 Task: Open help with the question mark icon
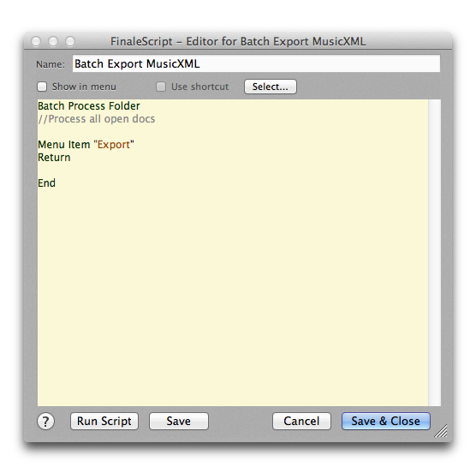coord(45,421)
